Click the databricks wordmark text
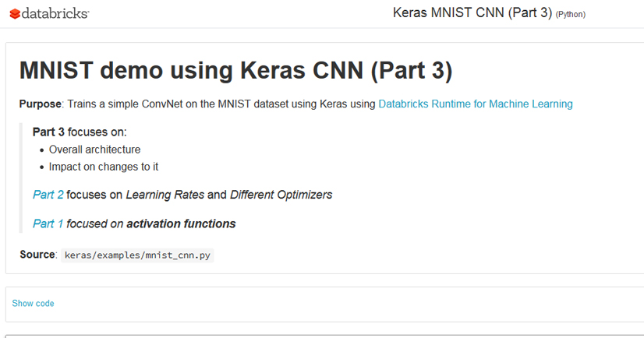This screenshot has width=644, height=338. tap(55, 14)
